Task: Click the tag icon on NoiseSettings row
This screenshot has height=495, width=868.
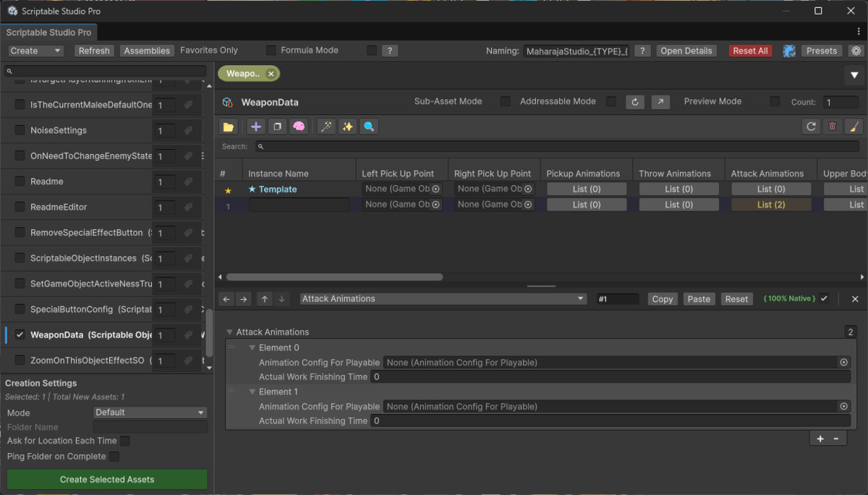Action: click(188, 131)
